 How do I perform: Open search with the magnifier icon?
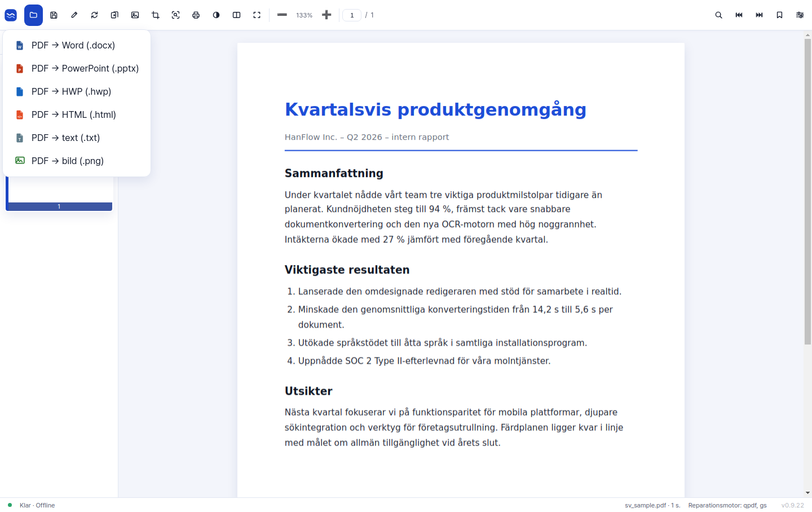pos(718,15)
